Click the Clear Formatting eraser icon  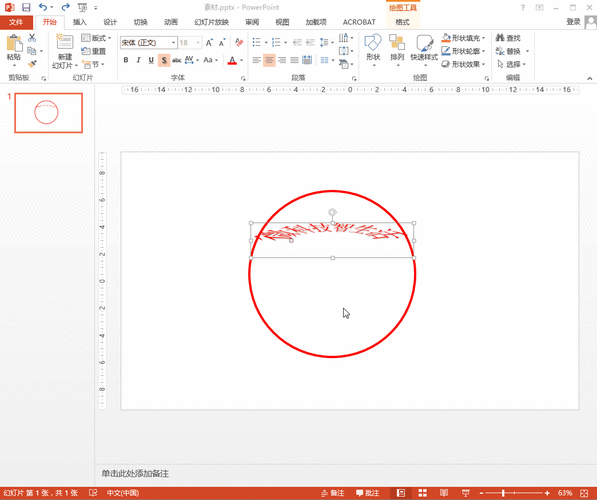[239, 42]
